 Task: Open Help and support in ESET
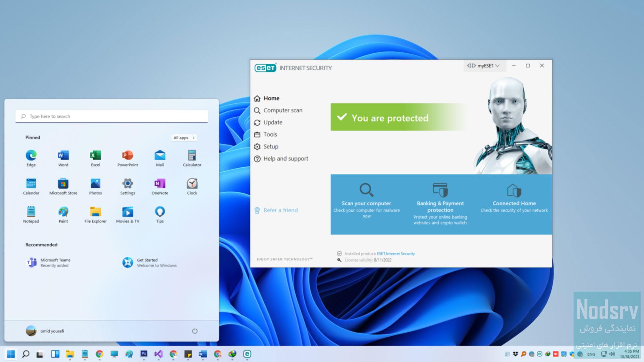281,159
